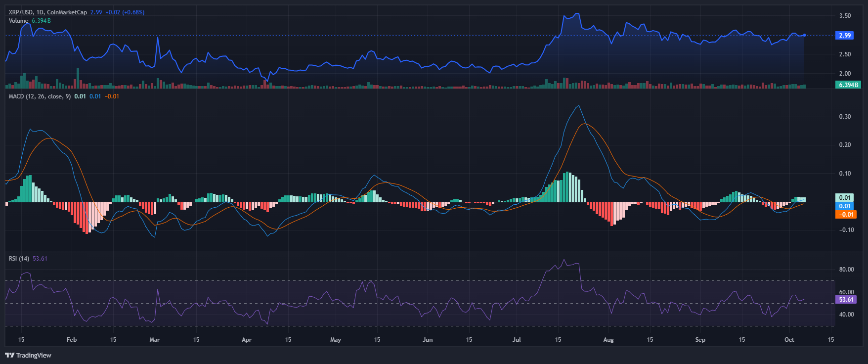This screenshot has height=364, width=868.
Task: Click the last price dot on the line
Action: [x=805, y=35]
